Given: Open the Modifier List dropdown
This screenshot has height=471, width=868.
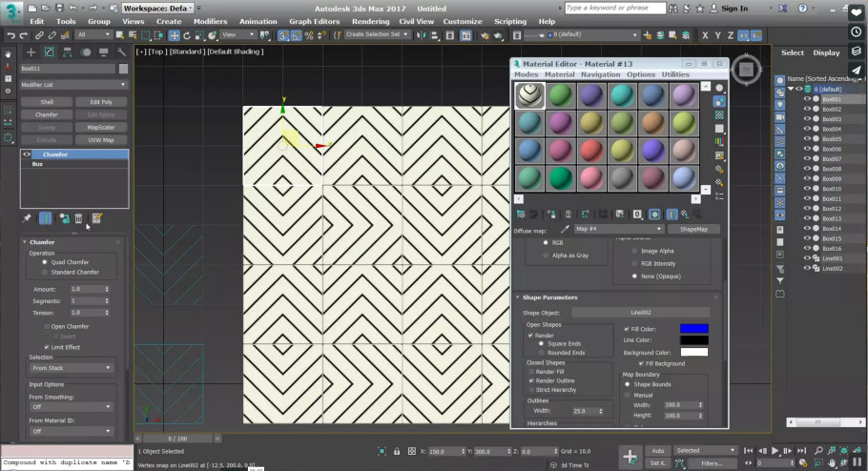Looking at the screenshot, I should pyautogui.click(x=73, y=85).
